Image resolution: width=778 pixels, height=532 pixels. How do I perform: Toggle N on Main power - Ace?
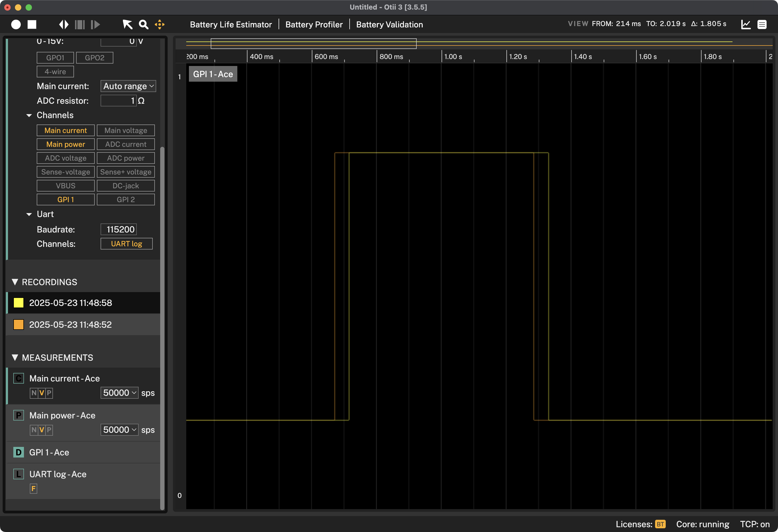34,430
